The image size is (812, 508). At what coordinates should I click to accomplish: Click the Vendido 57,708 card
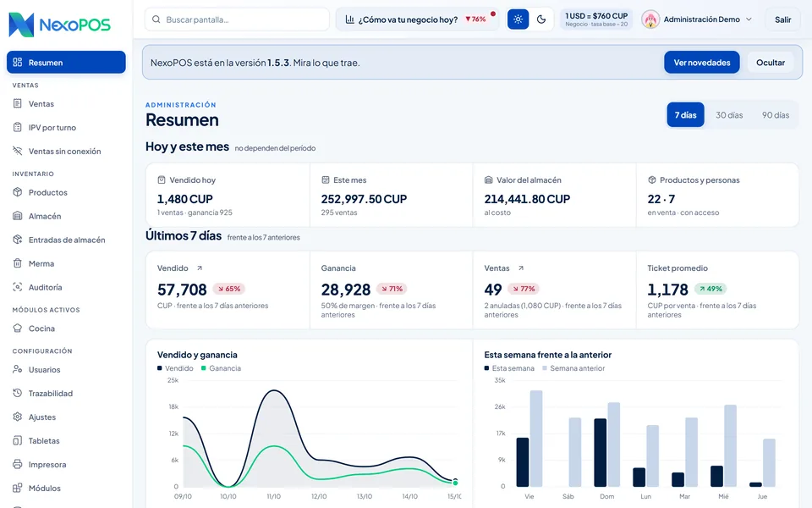pos(228,290)
